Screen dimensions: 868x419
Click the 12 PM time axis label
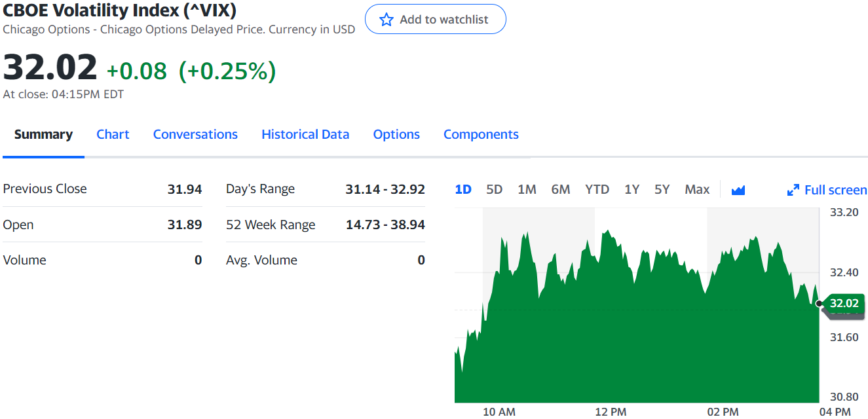pos(611,412)
